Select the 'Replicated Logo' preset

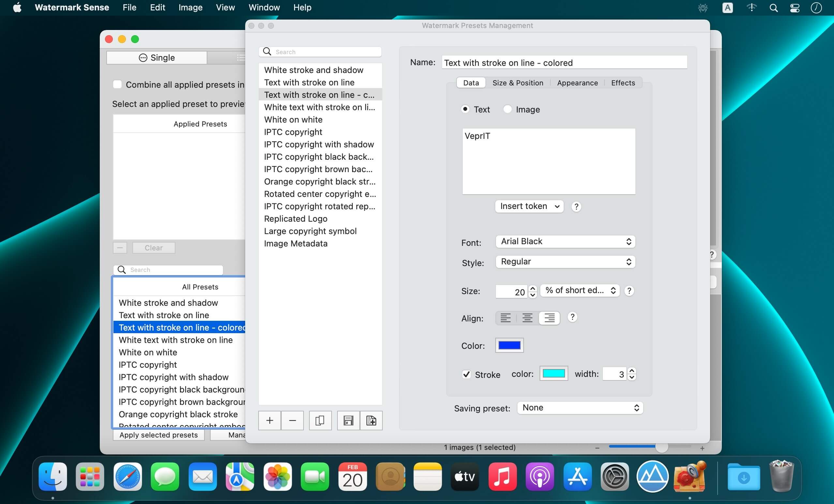pos(320,219)
